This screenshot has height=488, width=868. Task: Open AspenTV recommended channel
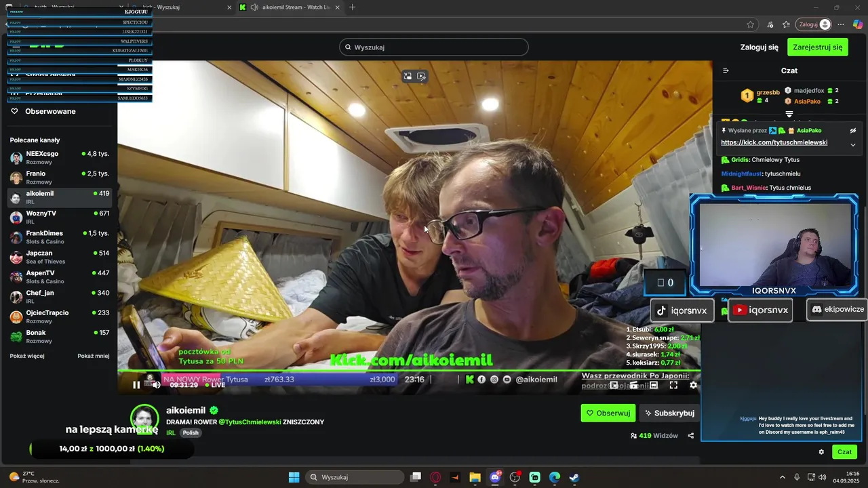point(59,277)
